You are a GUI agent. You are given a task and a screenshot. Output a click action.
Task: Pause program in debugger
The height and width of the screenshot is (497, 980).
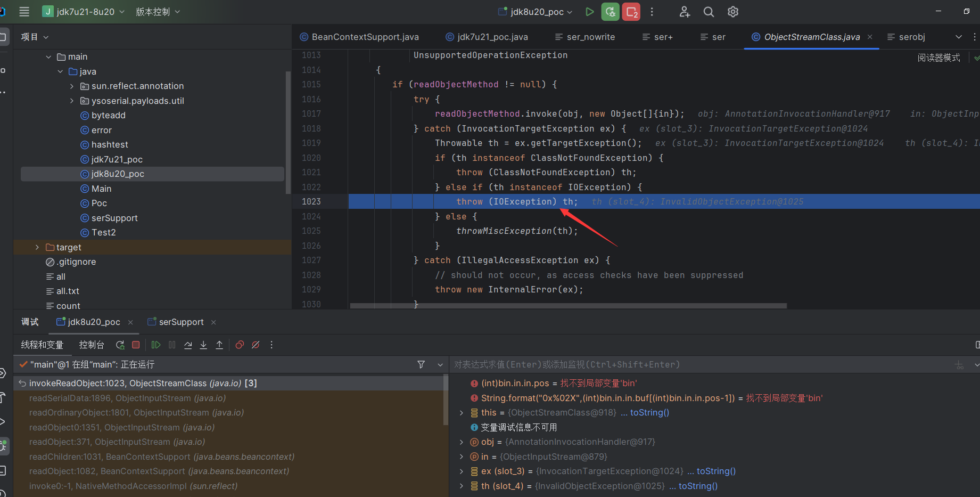[172, 345]
